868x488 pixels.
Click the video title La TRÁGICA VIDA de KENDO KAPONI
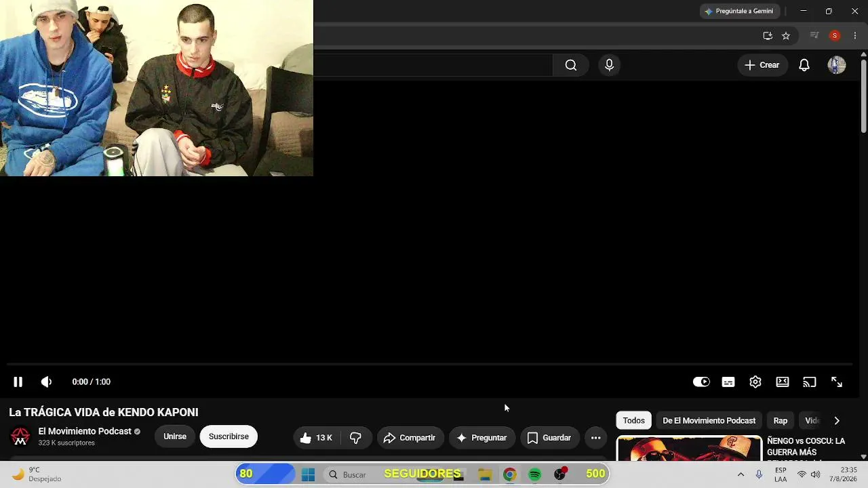[104, 412]
